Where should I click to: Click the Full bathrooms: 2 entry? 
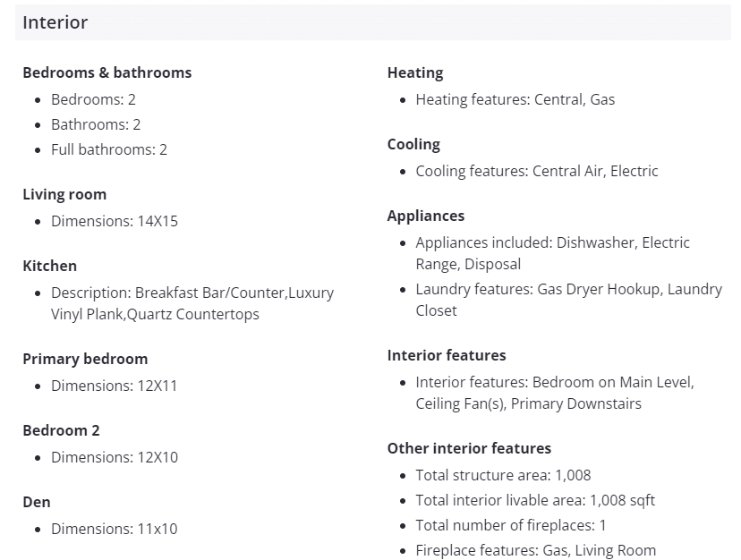(108, 149)
